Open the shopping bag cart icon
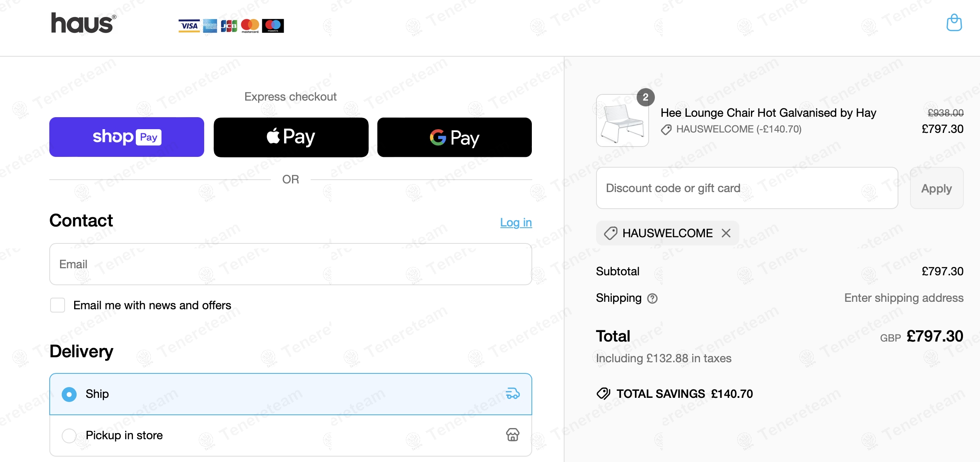Screen dimensions: 980x462 point(954,23)
